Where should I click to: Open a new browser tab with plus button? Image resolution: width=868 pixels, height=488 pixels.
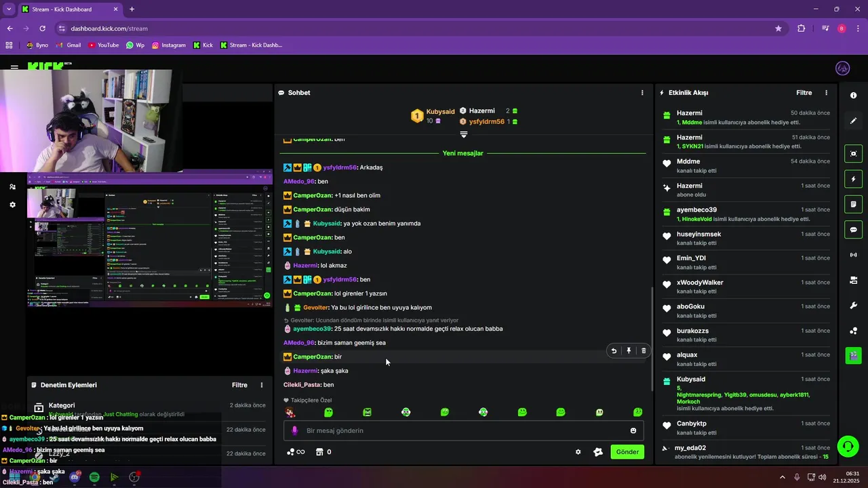pyautogui.click(x=132, y=9)
